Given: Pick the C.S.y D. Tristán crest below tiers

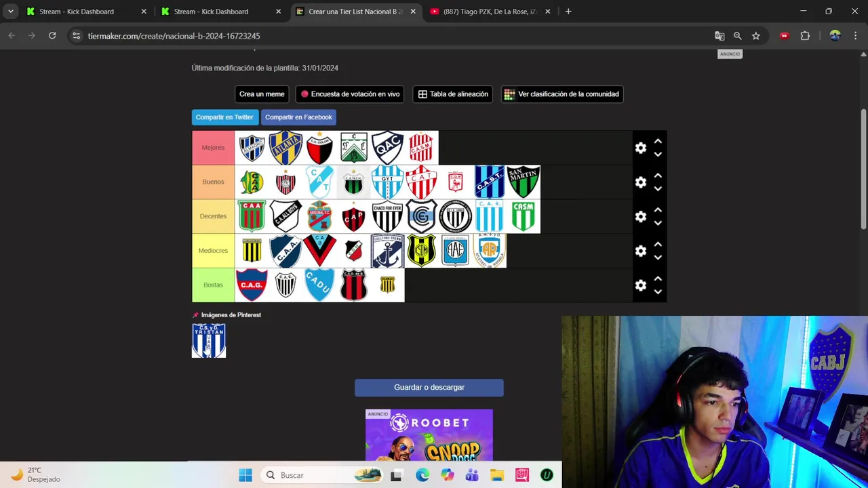Looking at the screenshot, I should [209, 340].
